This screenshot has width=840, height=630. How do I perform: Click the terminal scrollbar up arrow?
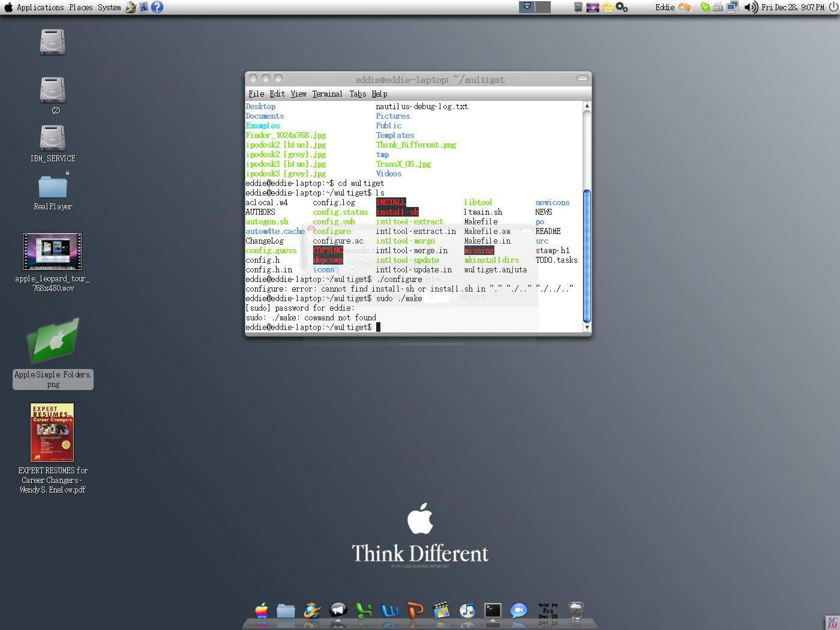[587, 106]
